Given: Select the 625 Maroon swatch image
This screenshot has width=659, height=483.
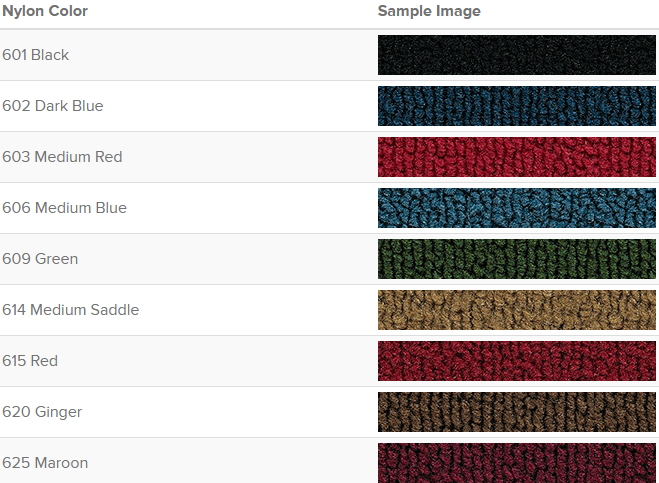Looking at the screenshot, I should point(517,462).
